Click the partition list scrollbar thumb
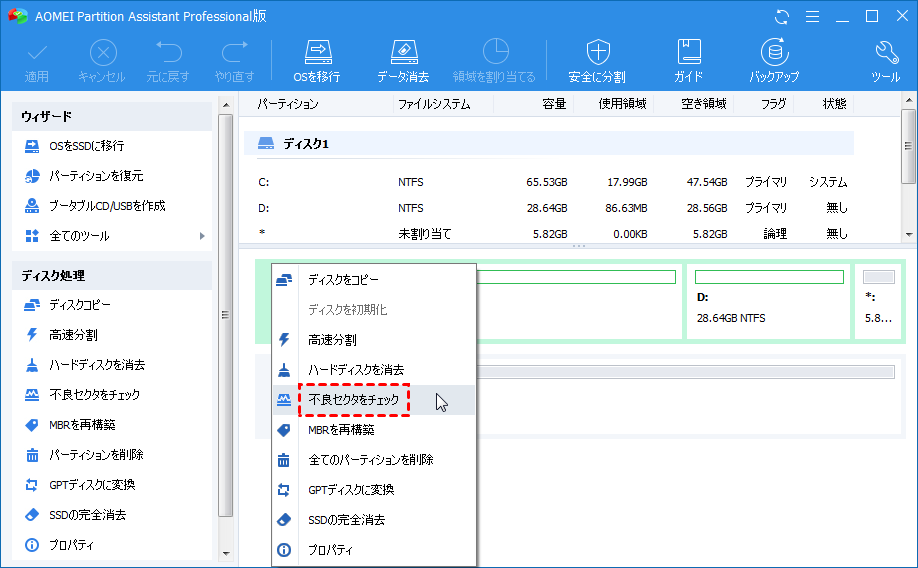Image resolution: width=918 pixels, height=568 pixels. [909, 146]
